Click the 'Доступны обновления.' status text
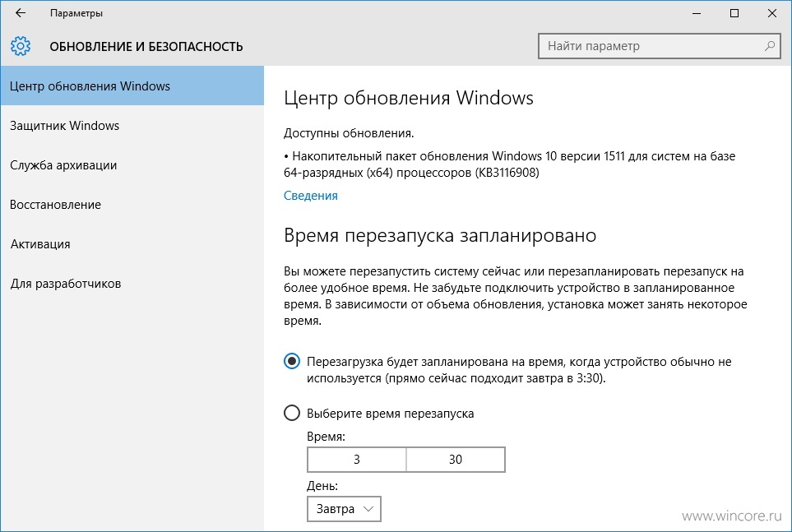792x532 pixels. coord(349,133)
